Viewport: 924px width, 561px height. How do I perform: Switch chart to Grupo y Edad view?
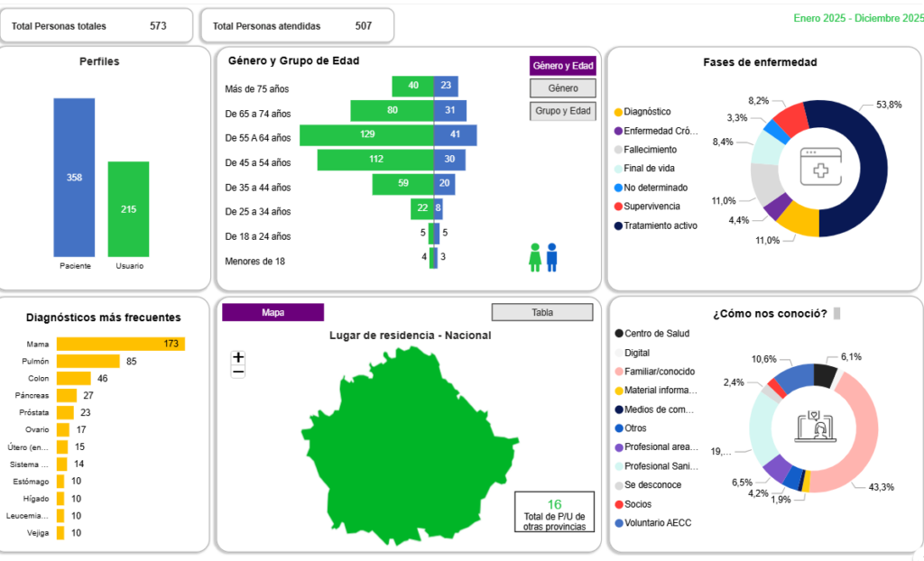click(563, 111)
